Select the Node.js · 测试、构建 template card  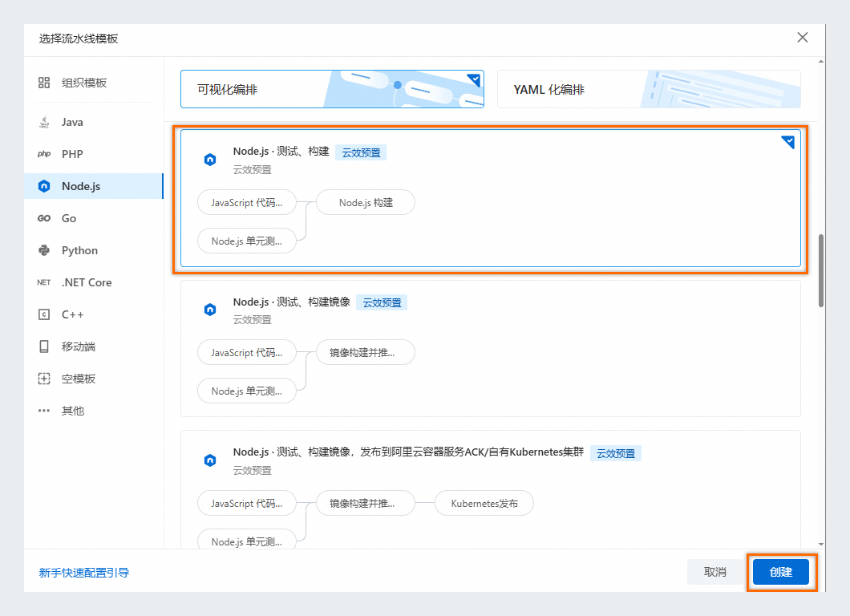[491, 198]
